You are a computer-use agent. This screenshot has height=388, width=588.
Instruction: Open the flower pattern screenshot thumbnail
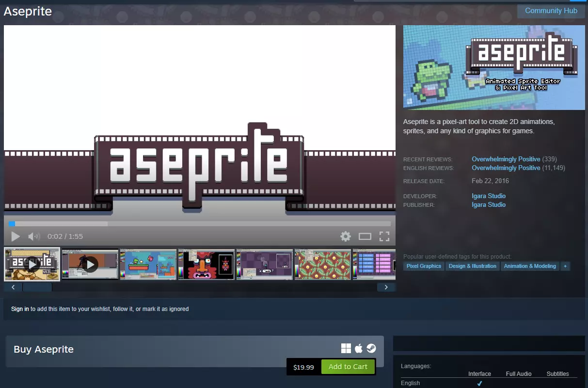(x=323, y=264)
